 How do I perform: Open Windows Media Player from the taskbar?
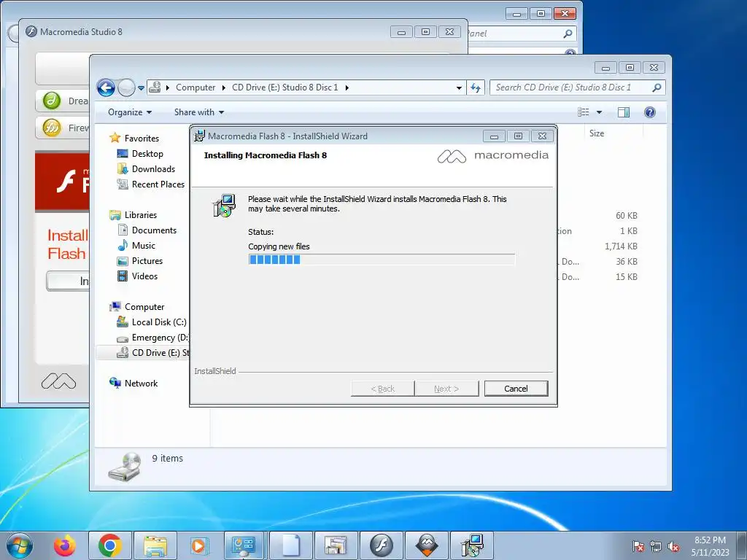198,545
